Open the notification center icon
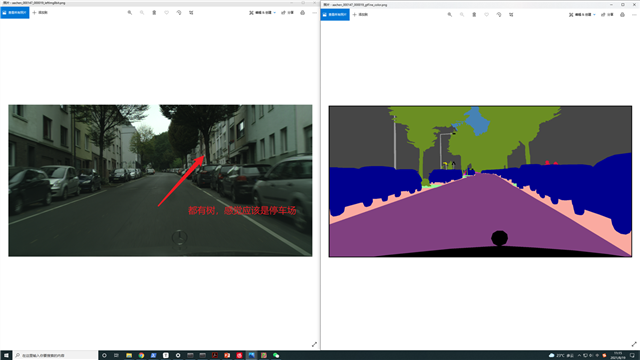Viewport: 640px width, 360px height. 633,356
